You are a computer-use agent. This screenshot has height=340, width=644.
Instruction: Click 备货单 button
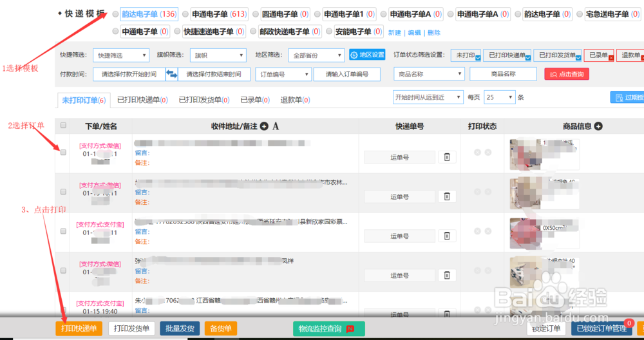click(221, 328)
